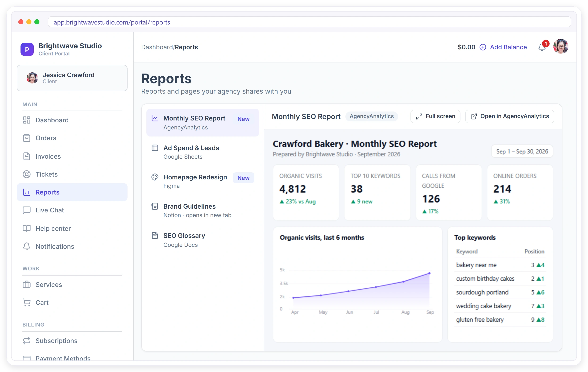The image size is (588, 372).
Task: Open the Jessica Crawford client card
Action: pyautogui.click(x=72, y=78)
